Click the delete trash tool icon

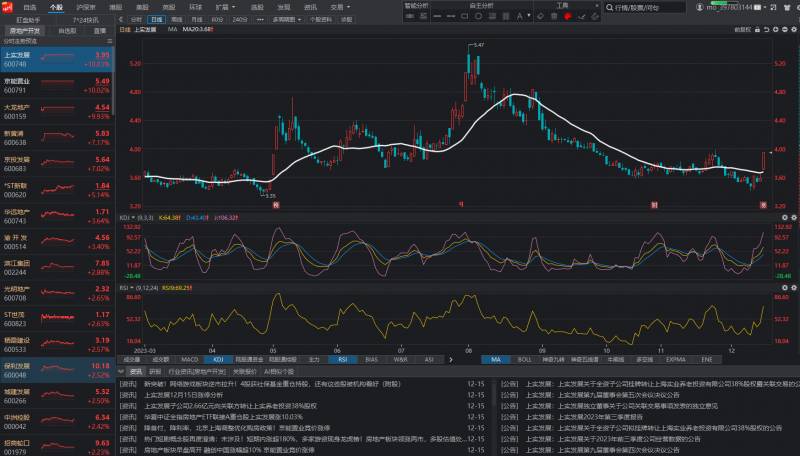pyautogui.click(x=554, y=16)
